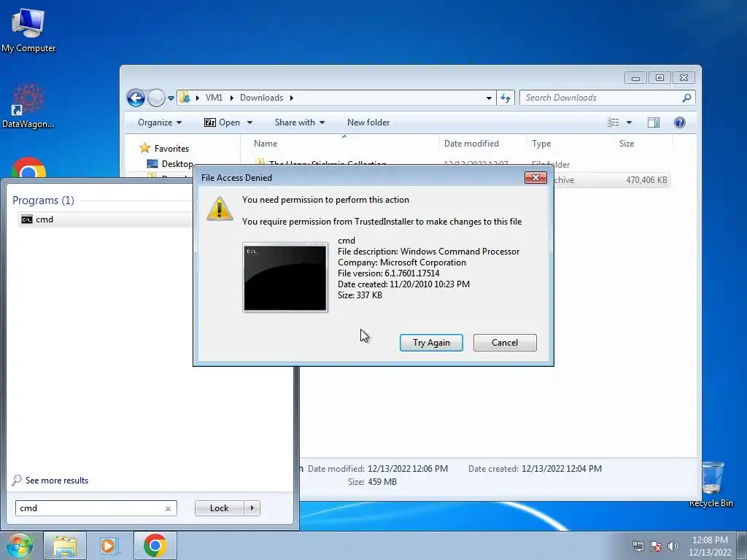Image resolution: width=747 pixels, height=560 pixels.
Task: Click the cmd preview thumbnail in dialog
Action: [285, 277]
